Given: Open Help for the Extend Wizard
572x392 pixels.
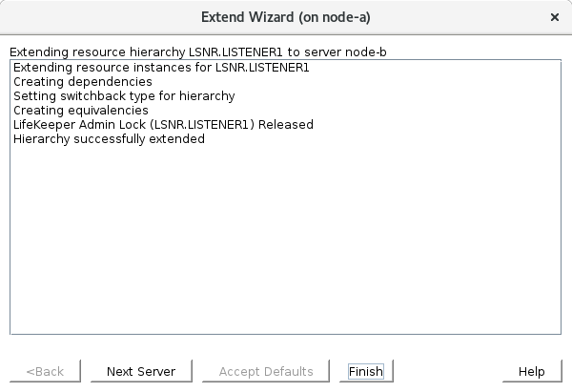Looking at the screenshot, I should pos(531,371).
